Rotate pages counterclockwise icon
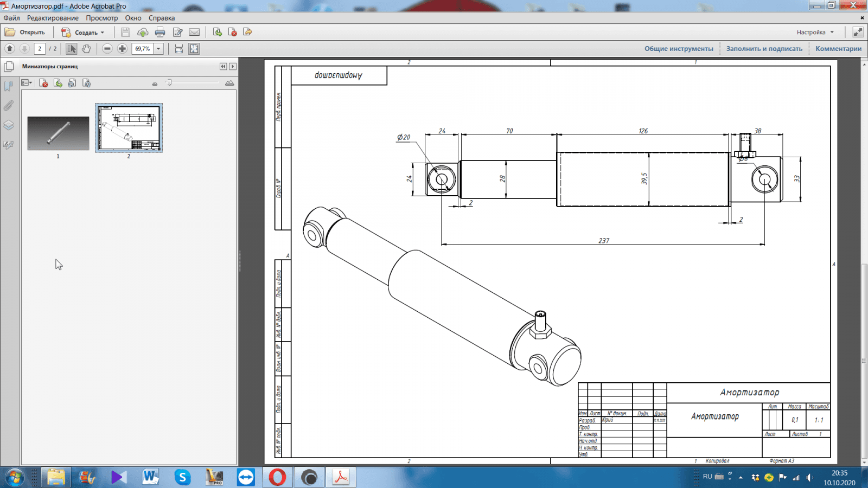 coord(72,83)
